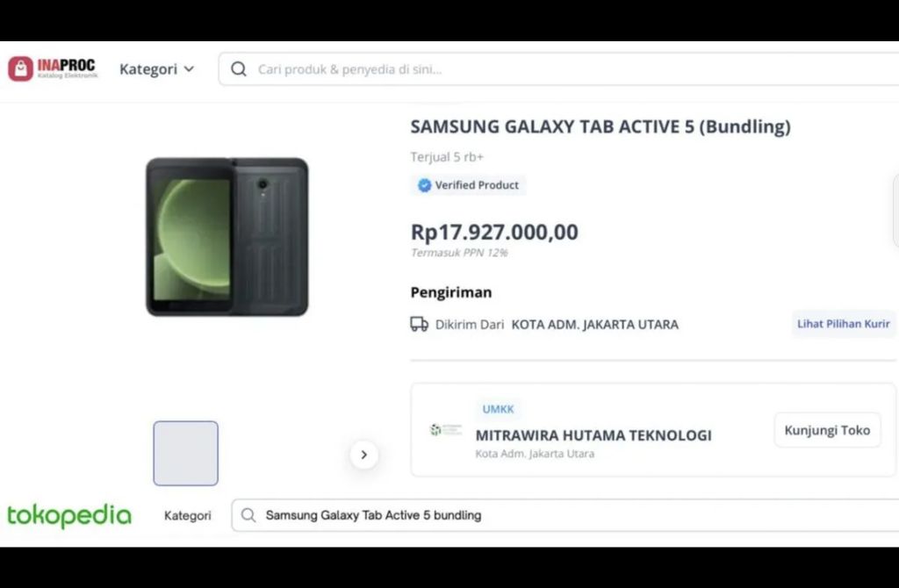The image size is (899, 588).
Task: Click the product title SAMSUNG GALAXY TAB ACTIVE 5
Action: pyautogui.click(x=601, y=126)
